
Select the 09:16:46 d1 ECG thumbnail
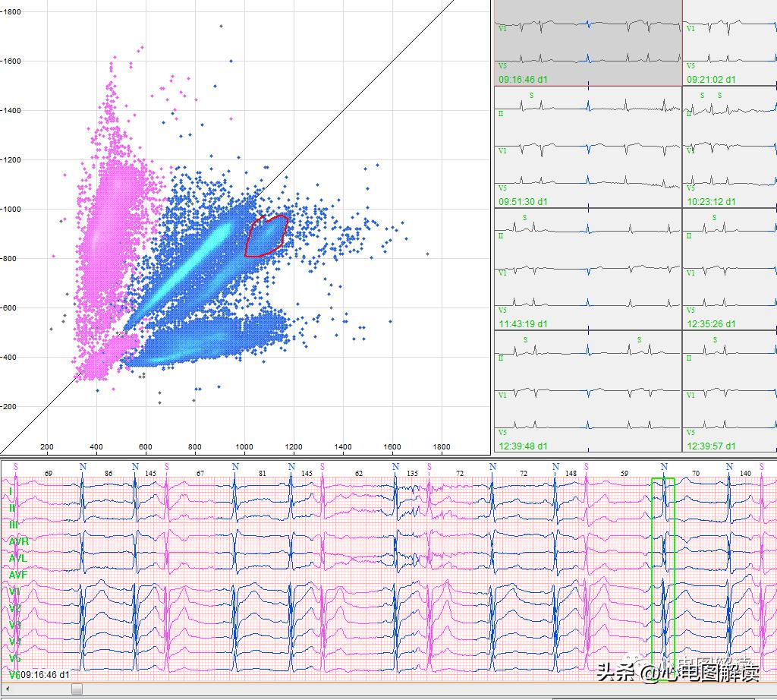588,43
